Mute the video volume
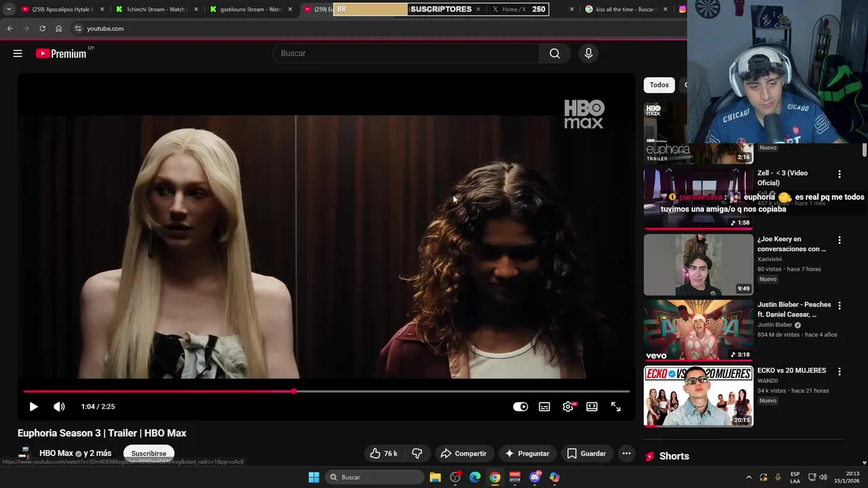 pyautogui.click(x=59, y=407)
